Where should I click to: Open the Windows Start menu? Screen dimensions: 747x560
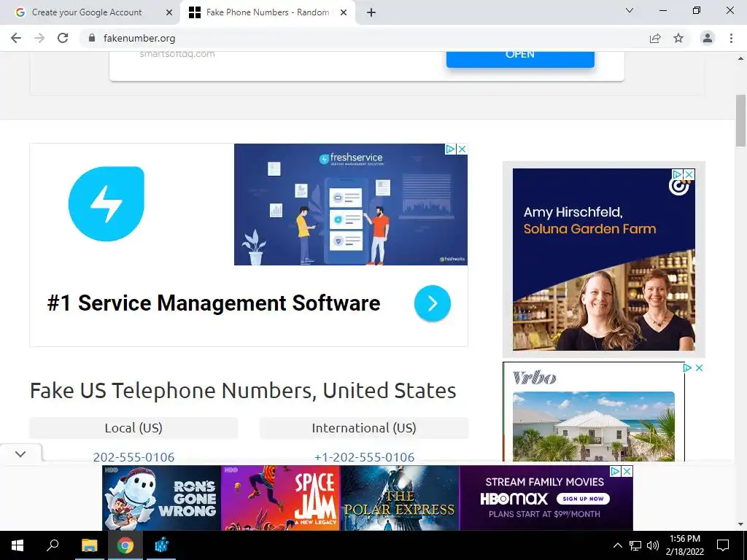click(x=18, y=545)
